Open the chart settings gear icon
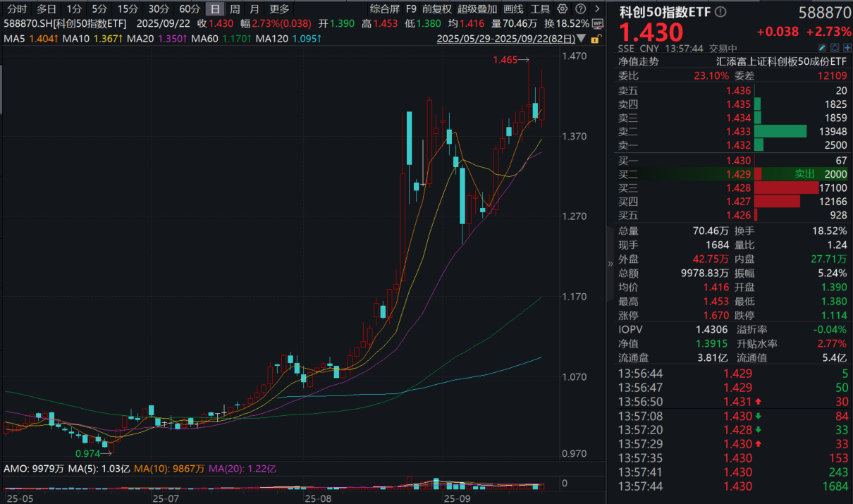Screen dimensions: 853x504 pos(562,9)
